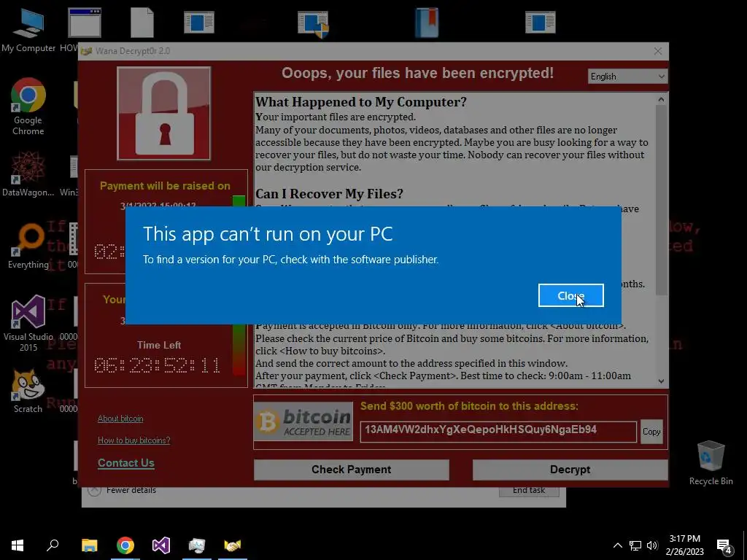Open File Explorer from taskbar
This screenshot has height=560, width=747.
[x=89, y=545]
